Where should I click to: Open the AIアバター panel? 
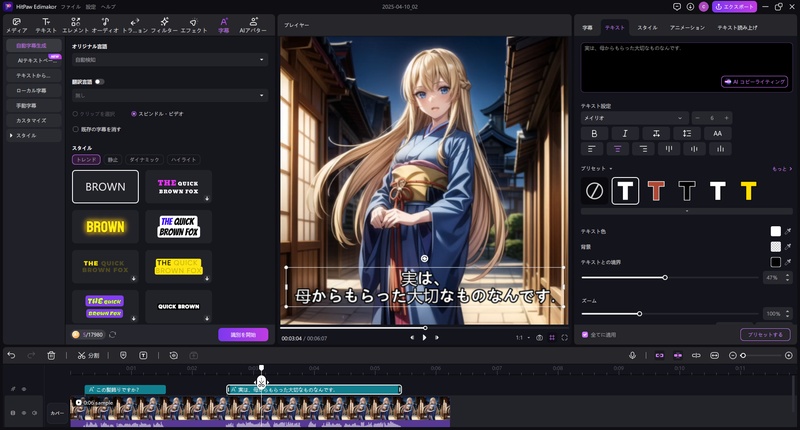253,25
